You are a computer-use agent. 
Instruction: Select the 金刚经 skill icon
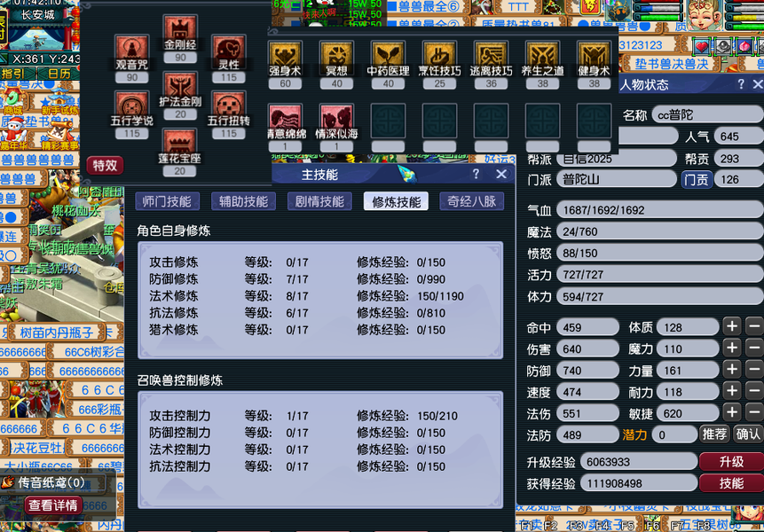[x=180, y=28]
